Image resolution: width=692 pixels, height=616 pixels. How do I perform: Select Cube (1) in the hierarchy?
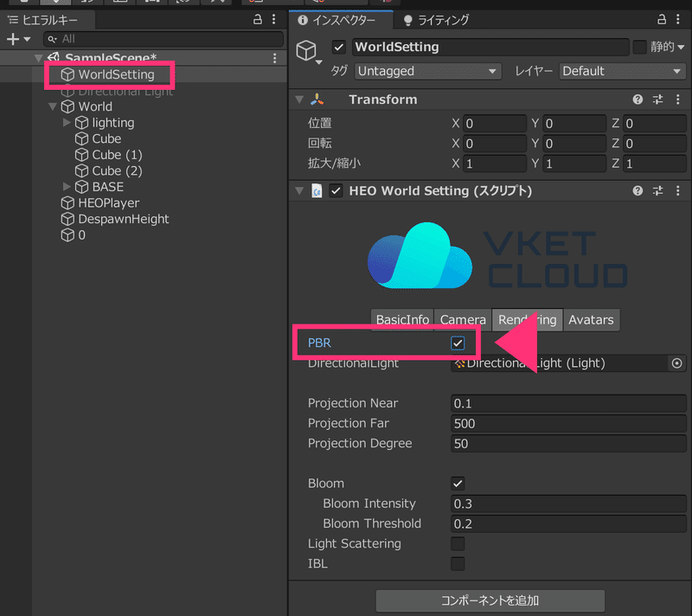tap(117, 155)
